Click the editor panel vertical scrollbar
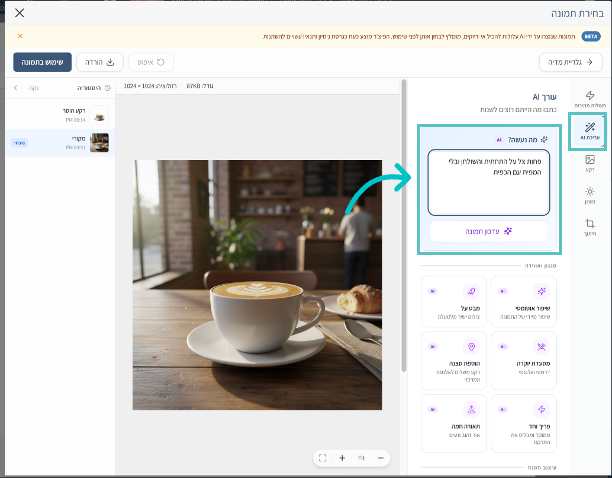This screenshot has height=478, width=612. tap(404, 226)
